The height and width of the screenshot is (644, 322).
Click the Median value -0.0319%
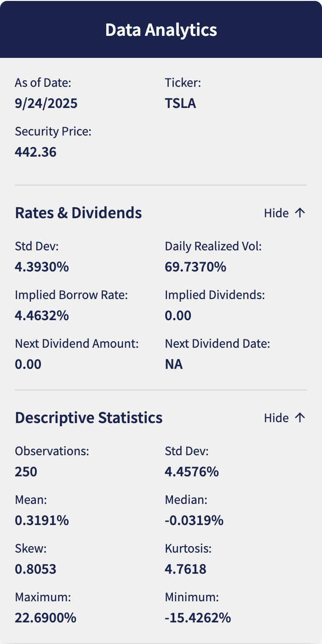[194, 520]
